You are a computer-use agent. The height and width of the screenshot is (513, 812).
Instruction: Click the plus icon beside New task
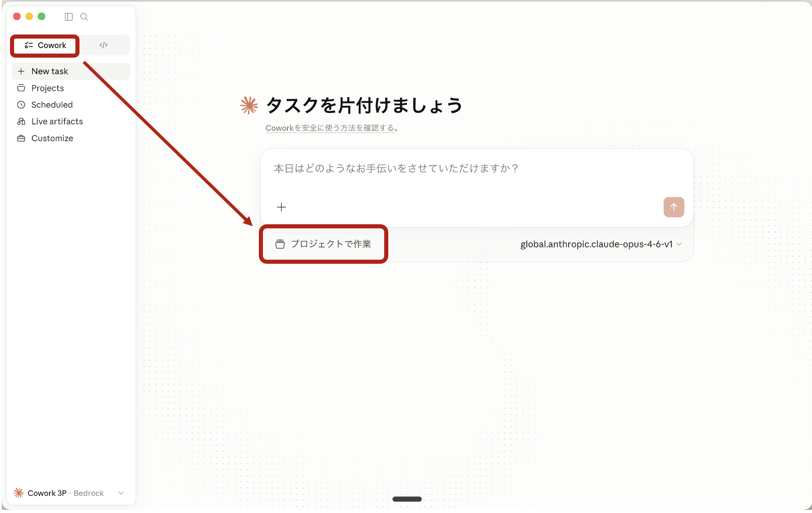[x=21, y=71]
